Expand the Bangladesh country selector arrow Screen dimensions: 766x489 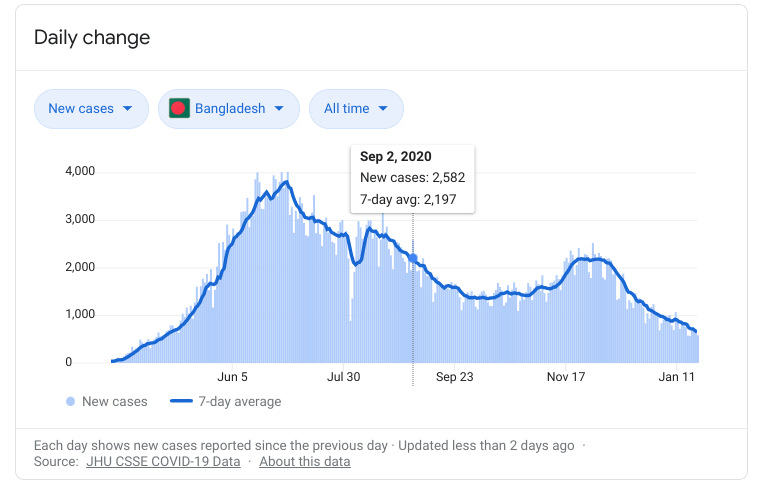279,109
